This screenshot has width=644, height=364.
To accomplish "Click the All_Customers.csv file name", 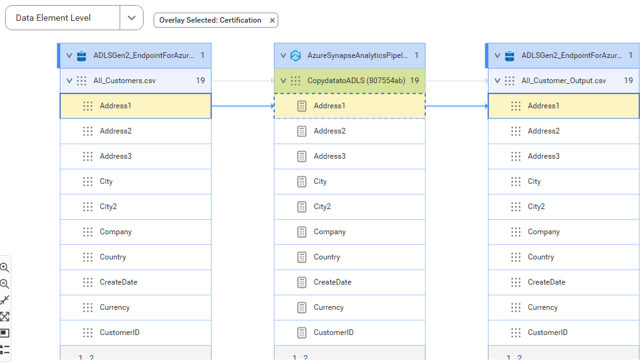I will coord(125,81).
